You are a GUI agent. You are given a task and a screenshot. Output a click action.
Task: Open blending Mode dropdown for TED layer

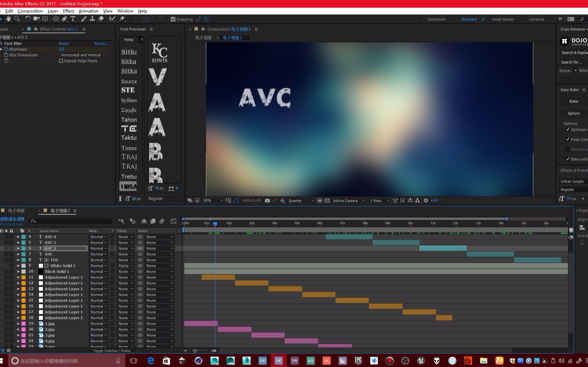99,260
